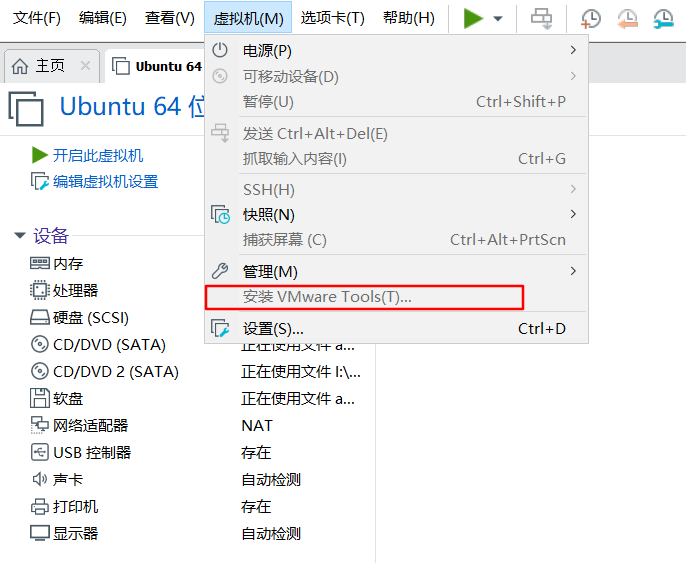
Task: Click the disc icon beside 可移动设备(D)
Action: pos(220,76)
